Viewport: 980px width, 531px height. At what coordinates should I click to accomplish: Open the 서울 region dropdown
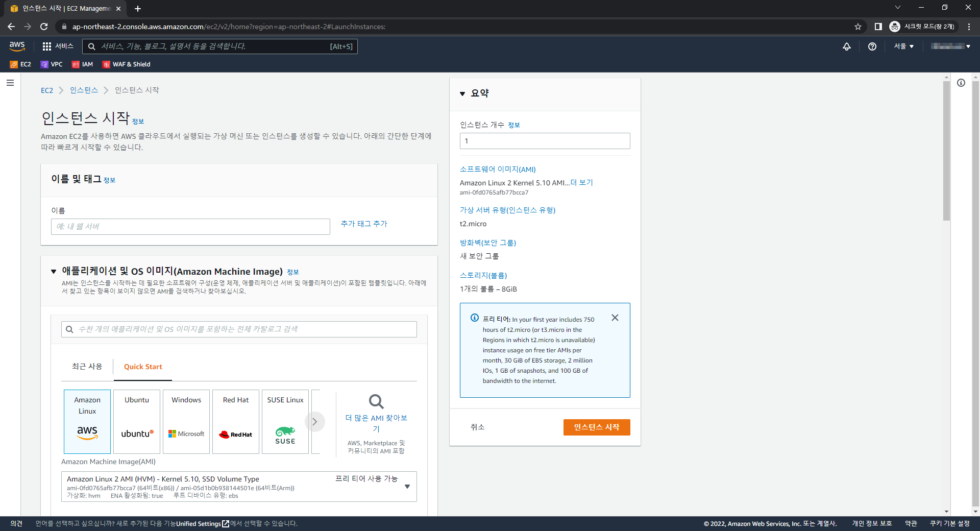point(903,46)
